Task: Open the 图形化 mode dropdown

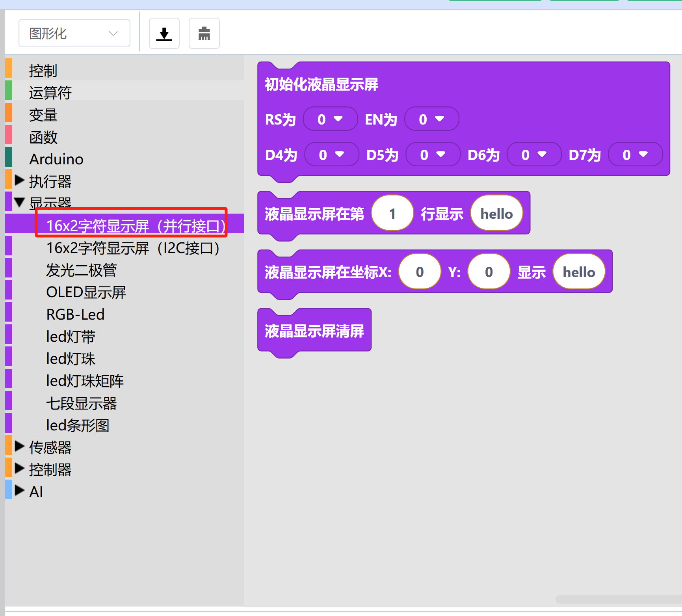Action: [x=74, y=33]
